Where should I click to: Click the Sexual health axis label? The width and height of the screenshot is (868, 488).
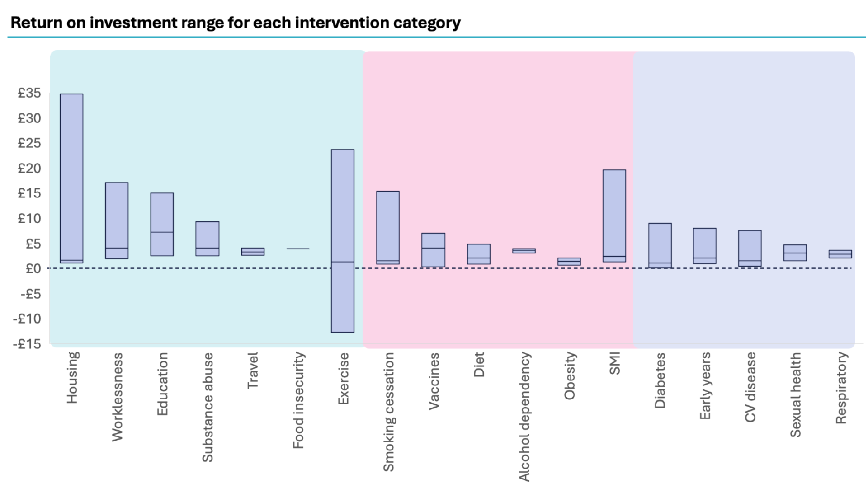(x=796, y=394)
